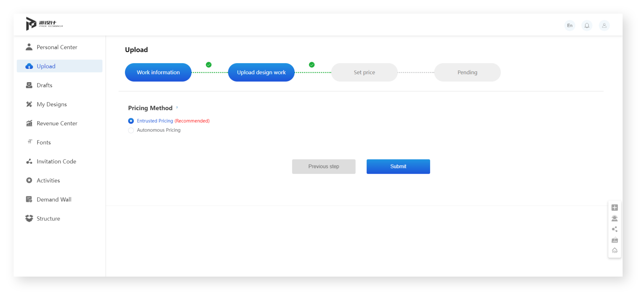
Task: Click the Pricing Method help question mark
Action: (177, 107)
